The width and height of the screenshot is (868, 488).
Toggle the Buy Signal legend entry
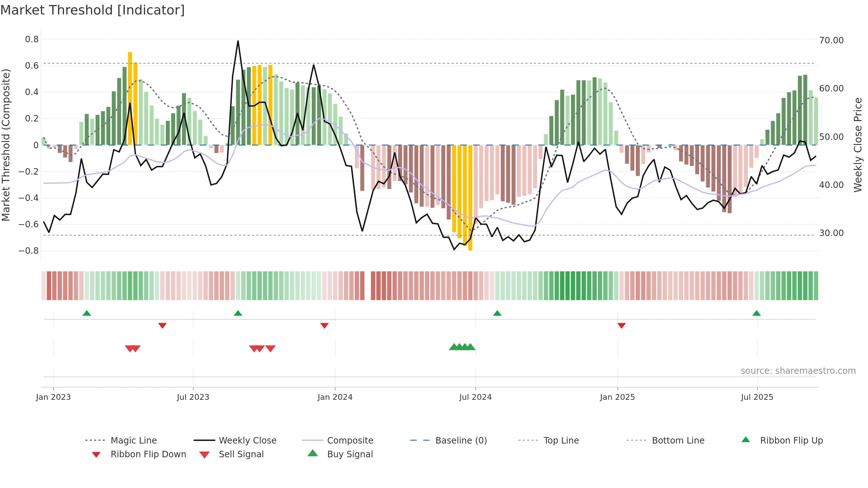(x=340, y=454)
